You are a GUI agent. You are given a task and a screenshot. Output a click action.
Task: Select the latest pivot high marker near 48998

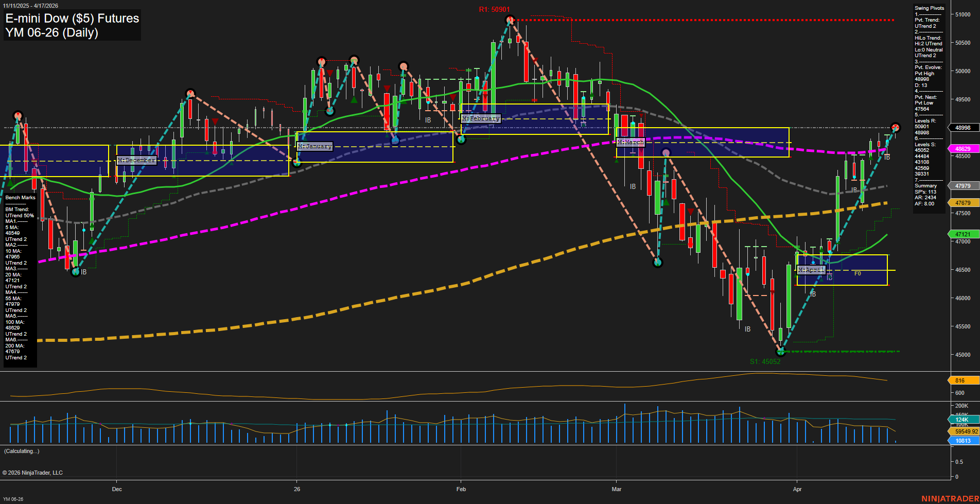pos(896,127)
